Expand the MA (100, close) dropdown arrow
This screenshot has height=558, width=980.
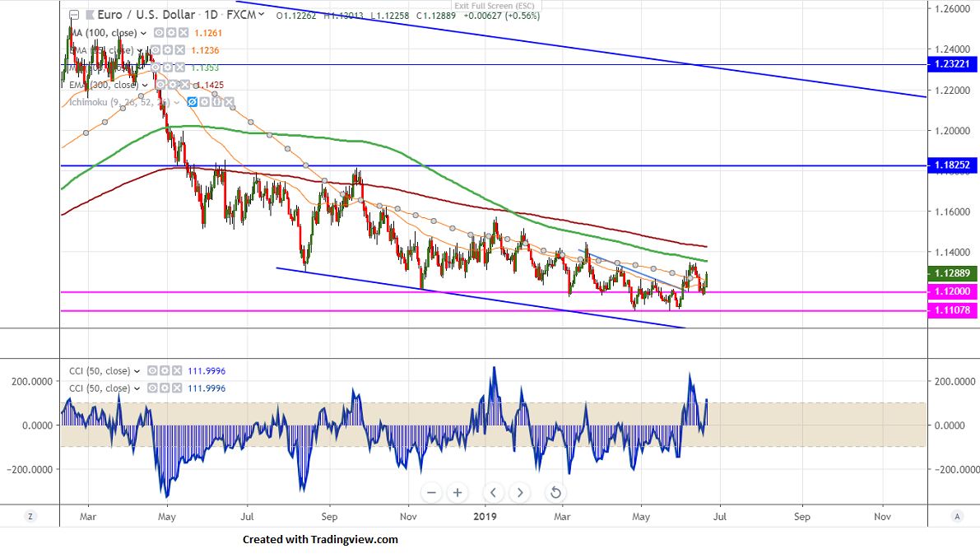tap(144, 33)
